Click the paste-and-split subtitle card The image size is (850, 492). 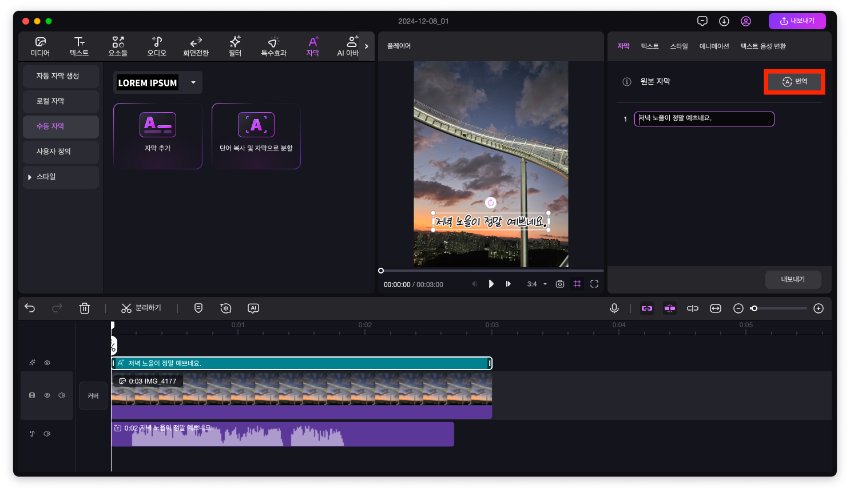click(256, 135)
